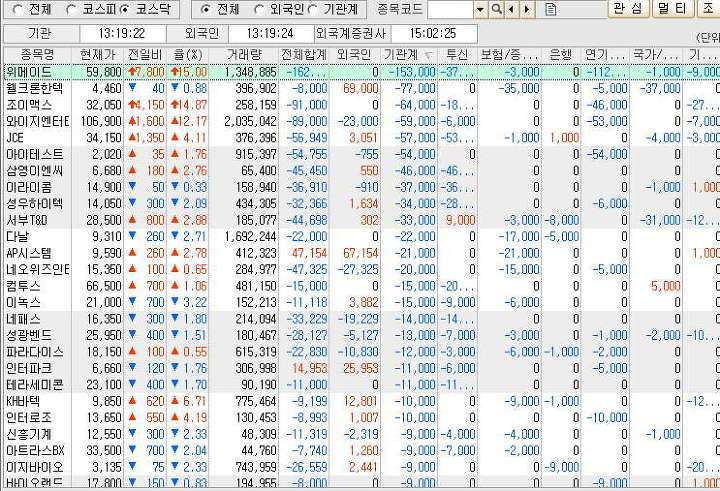720x491 pixels.
Task: Sort by the 전일비 column header
Action: click(x=145, y=55)
